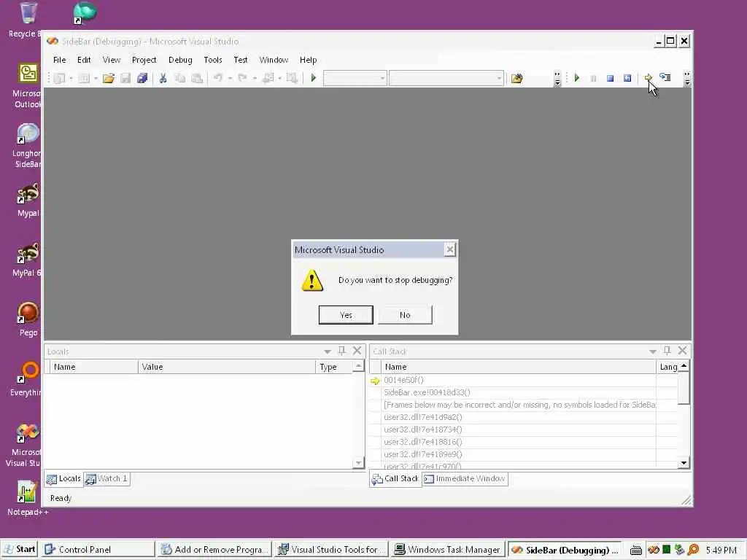Click the Copy icon in toolbar
Viewport: 747px width, 560px height.
(x=180, y=78)
